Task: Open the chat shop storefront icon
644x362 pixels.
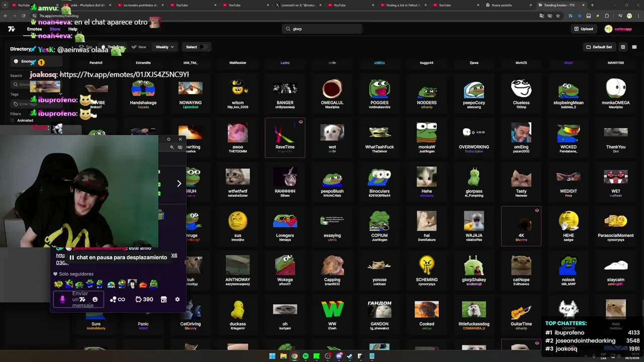Action: click(164, 300)
